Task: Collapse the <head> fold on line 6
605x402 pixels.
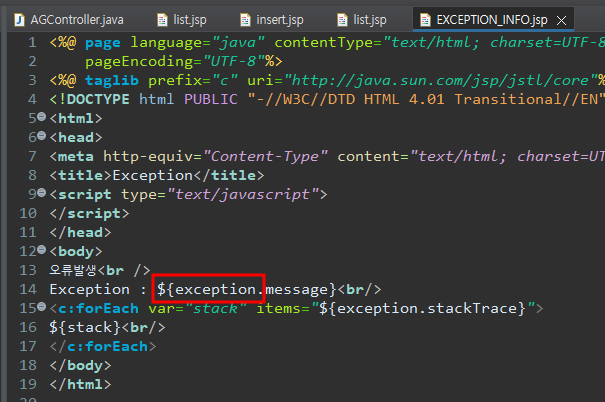Action: 42,135
